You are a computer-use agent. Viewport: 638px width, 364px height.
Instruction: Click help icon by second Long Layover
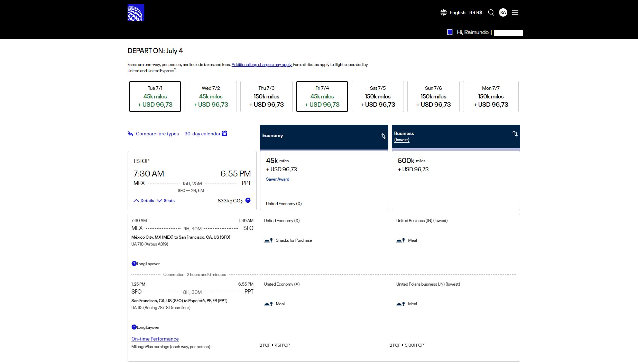(134, 327)
